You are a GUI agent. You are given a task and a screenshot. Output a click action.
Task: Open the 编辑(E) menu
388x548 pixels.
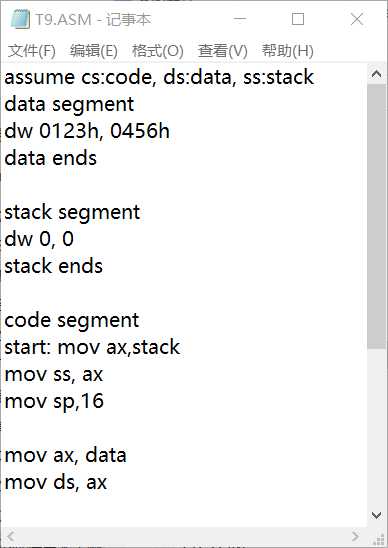[94, 51]
